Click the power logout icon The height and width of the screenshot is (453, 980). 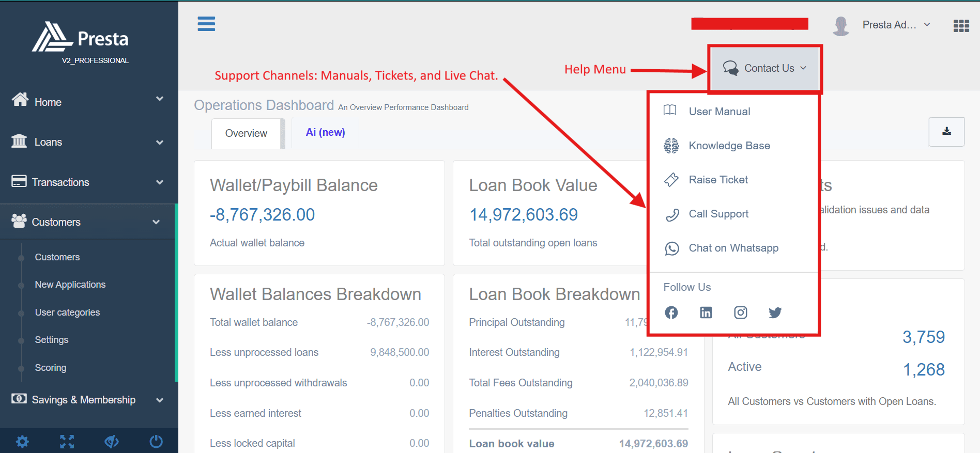pos(156,442)
